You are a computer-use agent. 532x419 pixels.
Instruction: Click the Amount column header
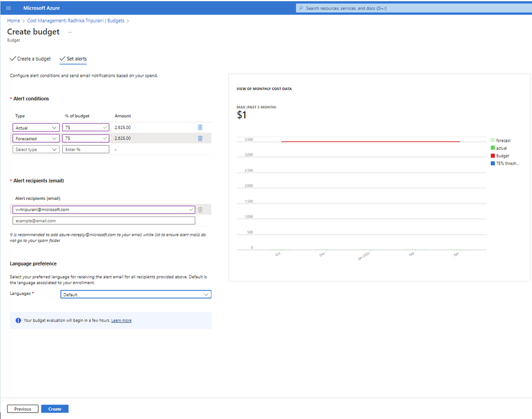(x=122, y=116)
